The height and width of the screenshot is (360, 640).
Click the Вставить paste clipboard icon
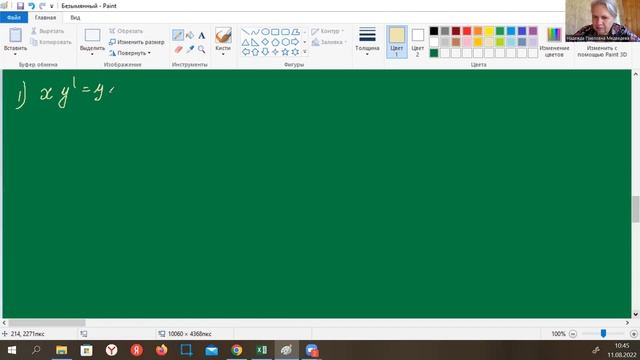[16, 36]
